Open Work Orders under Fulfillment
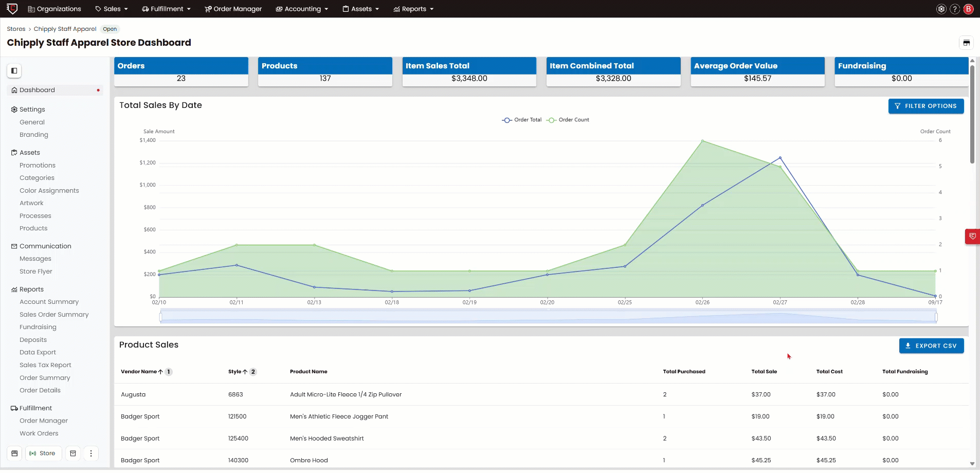This screenshot has width=980, height=473. 39,433
